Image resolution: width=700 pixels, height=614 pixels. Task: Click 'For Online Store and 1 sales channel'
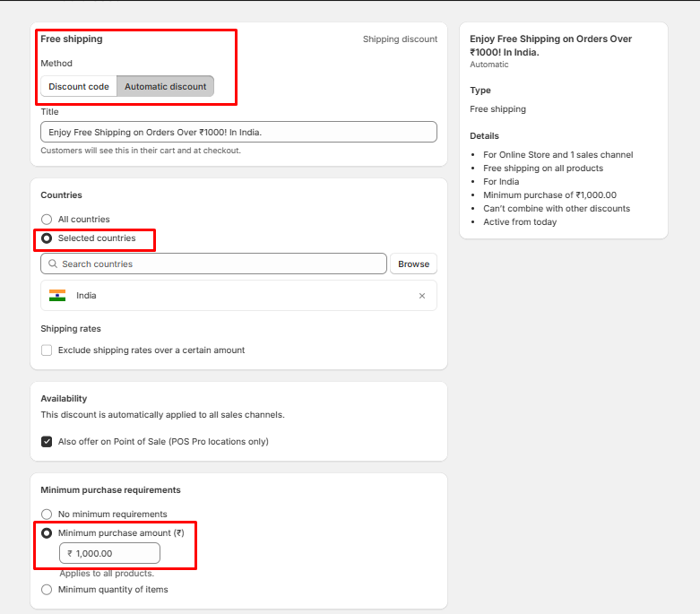tap(558, 154)
